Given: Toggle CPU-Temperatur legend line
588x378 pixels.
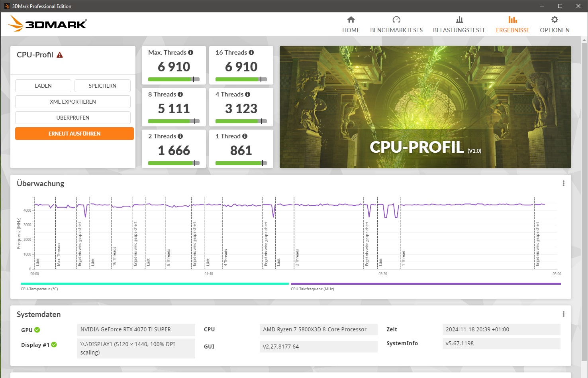Looking at the screenshot, I should click(155, 284).
